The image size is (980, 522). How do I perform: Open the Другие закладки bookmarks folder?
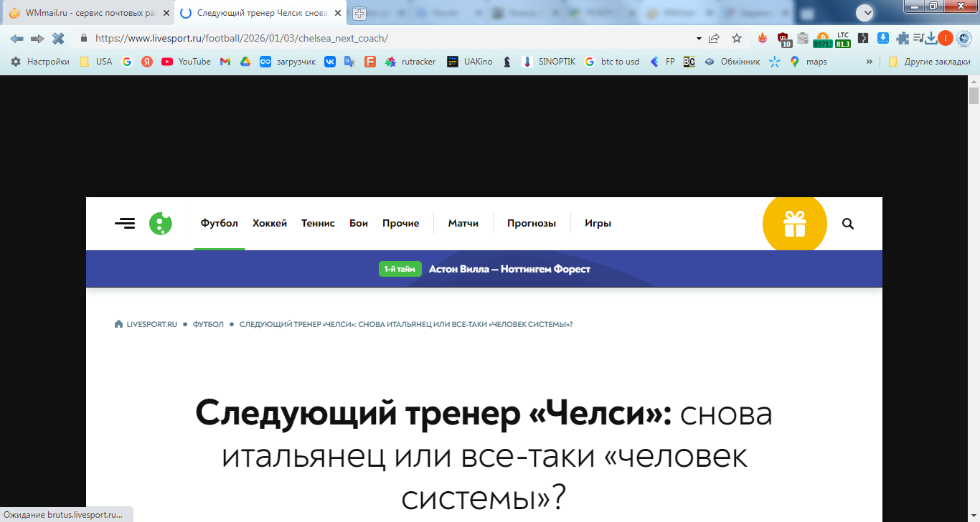[x=929, y=62]
